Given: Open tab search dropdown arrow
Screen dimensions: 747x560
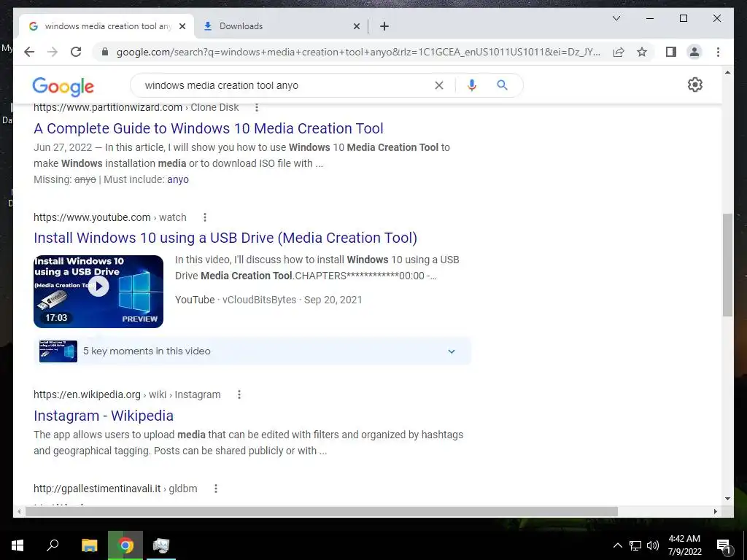Looking at the screenshot, I should pos(616,18).
